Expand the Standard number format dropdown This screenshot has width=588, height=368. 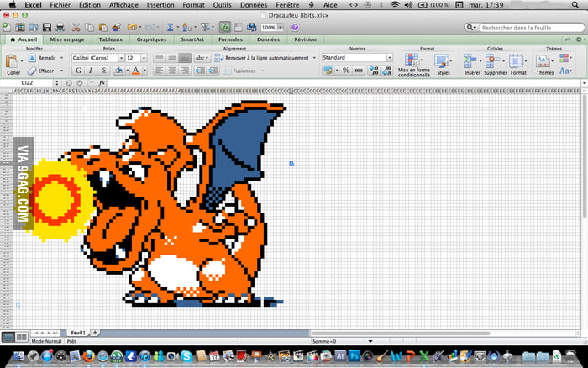coord(389,58)
